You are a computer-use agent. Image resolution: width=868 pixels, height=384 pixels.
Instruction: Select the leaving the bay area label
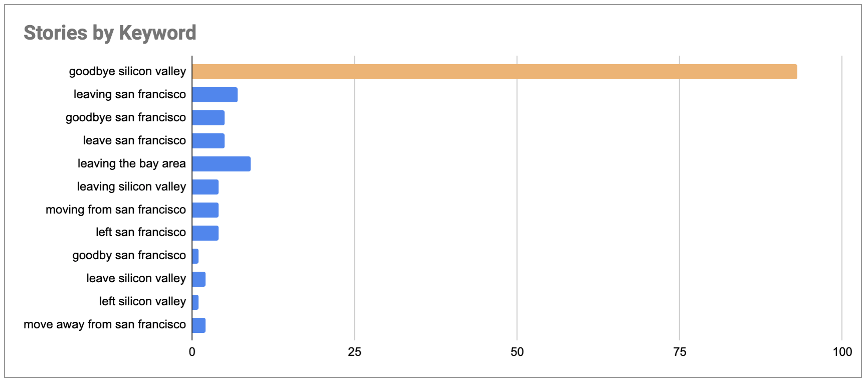131,163
